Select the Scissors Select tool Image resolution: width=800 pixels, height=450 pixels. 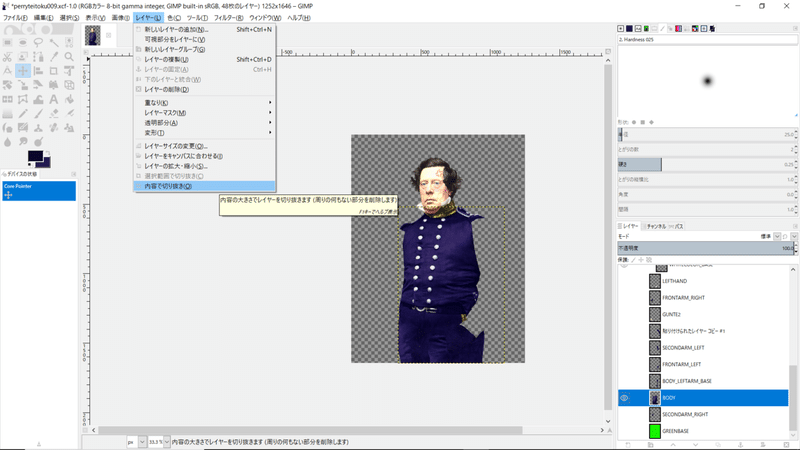click(x=8, y=57)
